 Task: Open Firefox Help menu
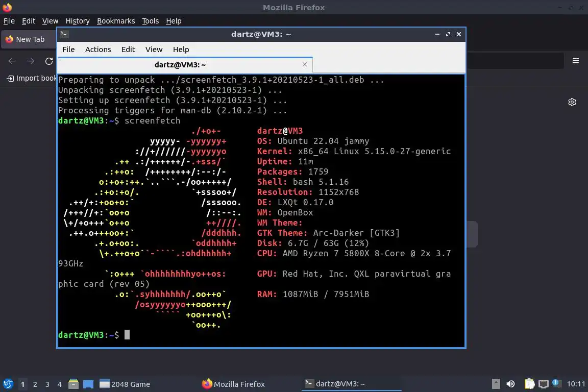point(174,21)
